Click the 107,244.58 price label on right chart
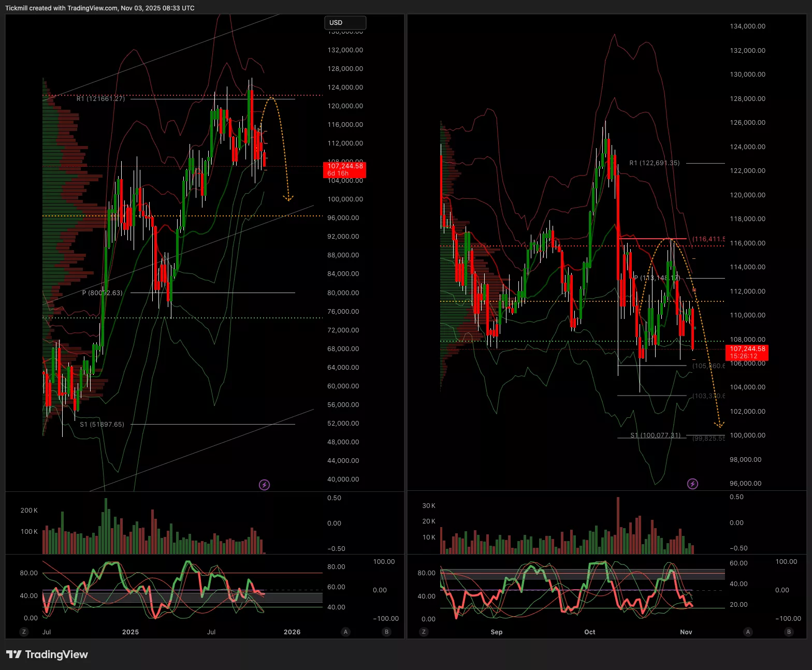 click(x=747, y=353)
